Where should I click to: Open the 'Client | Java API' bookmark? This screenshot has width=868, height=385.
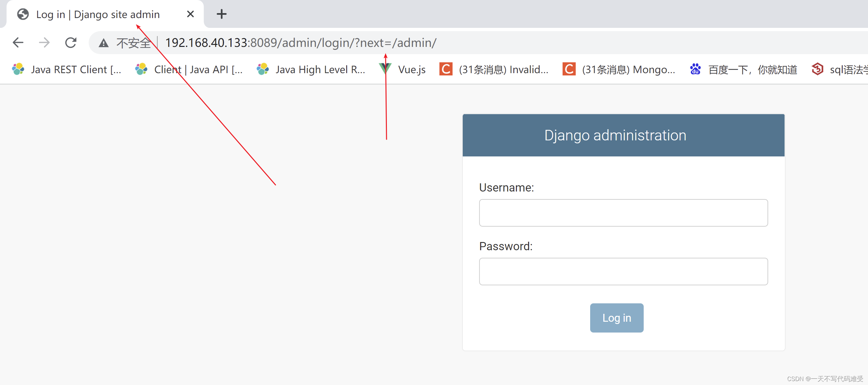tap(190, 69)
